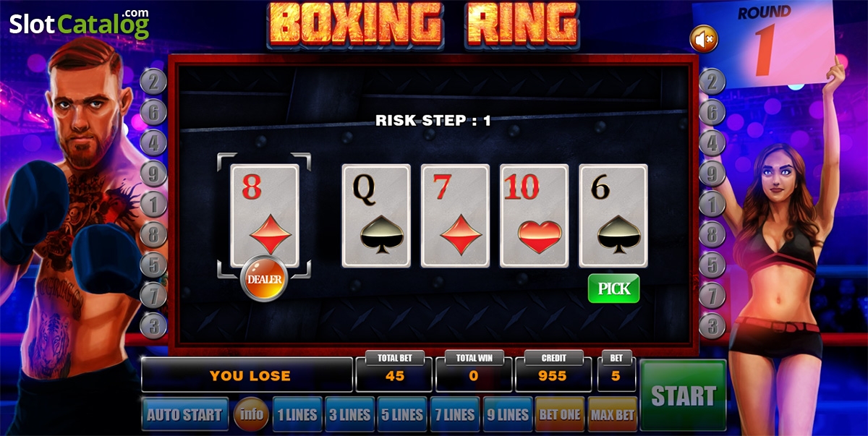The image size is (868, 436).
Task: Click the BET ONE button
Action: click(x=560, y=414)
